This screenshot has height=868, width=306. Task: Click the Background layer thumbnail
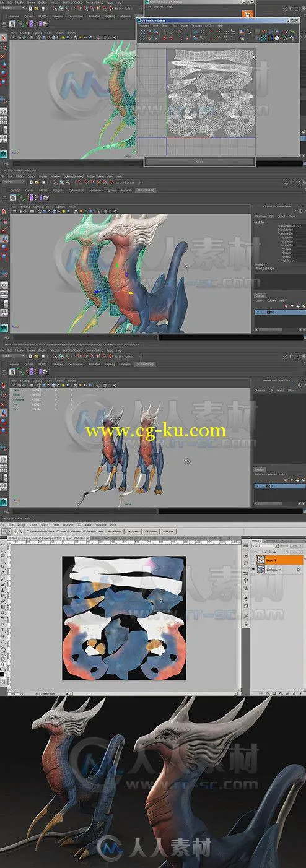(261, 570)
